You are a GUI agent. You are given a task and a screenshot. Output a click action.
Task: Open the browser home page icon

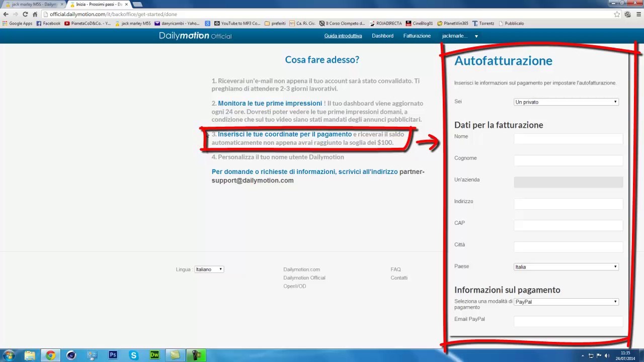[x=35, y=14]
